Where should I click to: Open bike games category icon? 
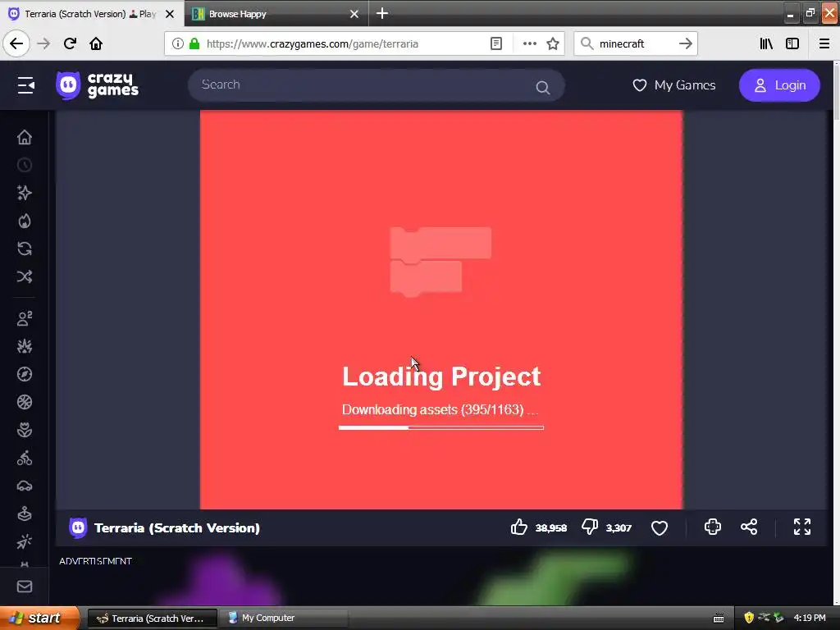click(x=25, y=458)
